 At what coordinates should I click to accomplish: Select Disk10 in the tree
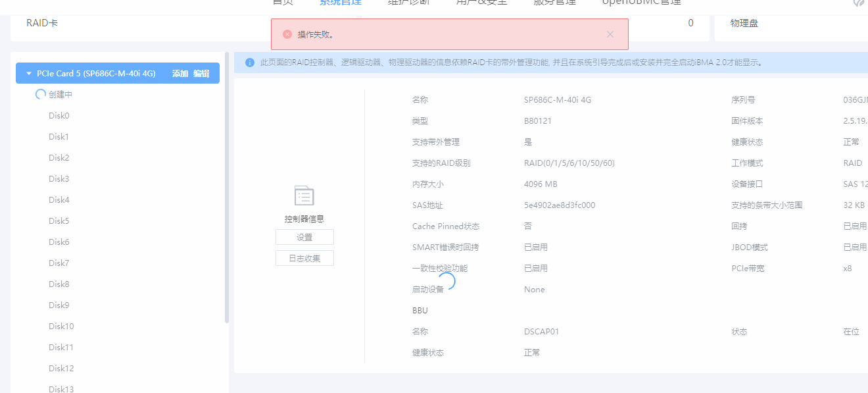pyautogui.click(x=61, y=327)
